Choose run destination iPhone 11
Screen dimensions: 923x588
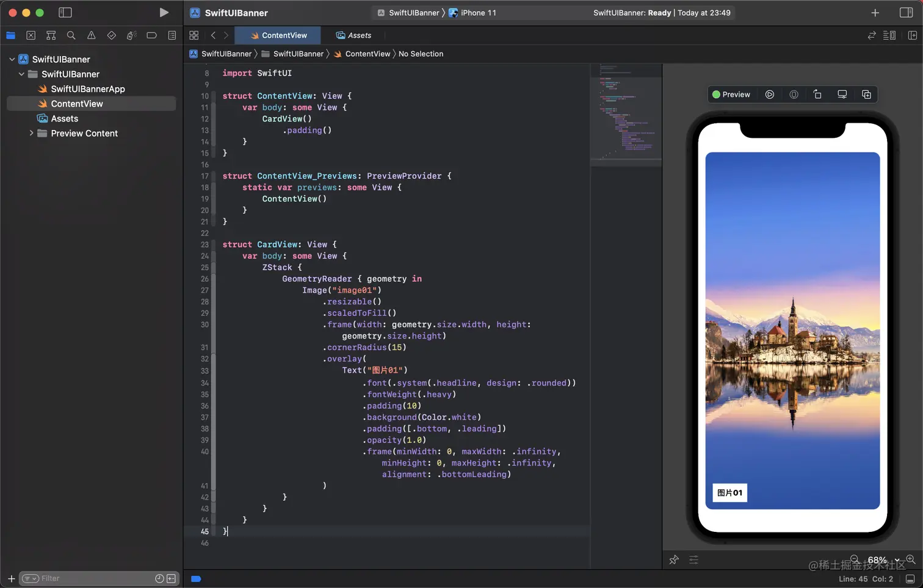472,13
